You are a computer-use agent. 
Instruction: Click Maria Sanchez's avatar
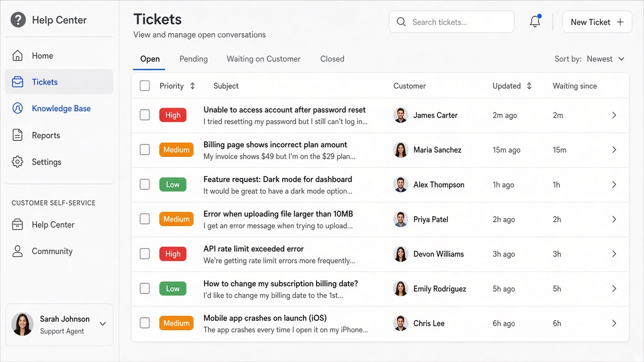pyautogui.click(x=400, y=150)
